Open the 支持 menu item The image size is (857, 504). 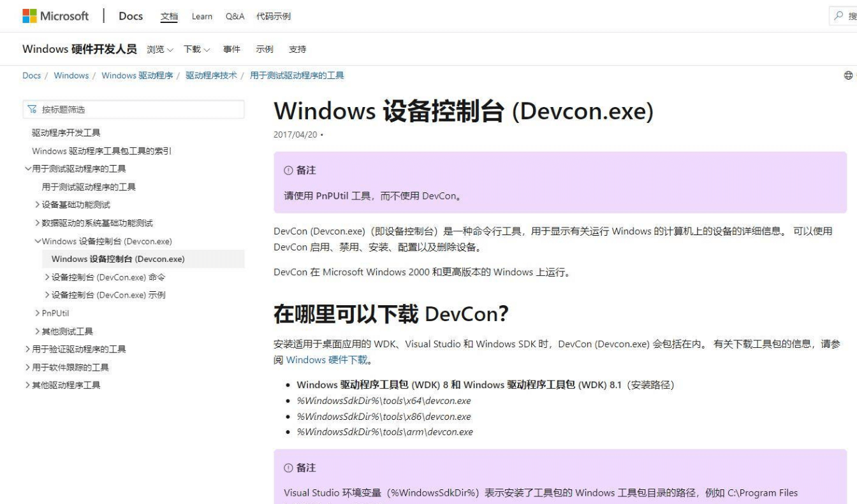(x=297, y=49)
